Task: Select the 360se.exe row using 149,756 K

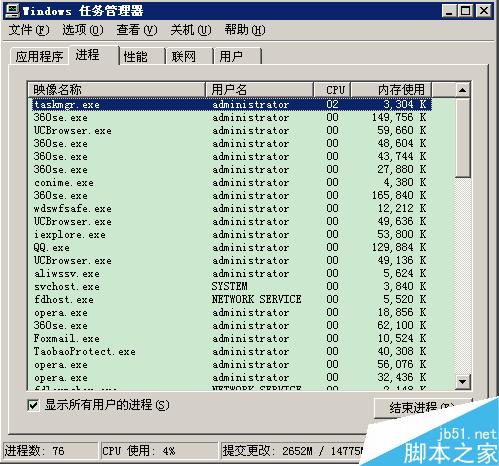Action: point(232,118)
